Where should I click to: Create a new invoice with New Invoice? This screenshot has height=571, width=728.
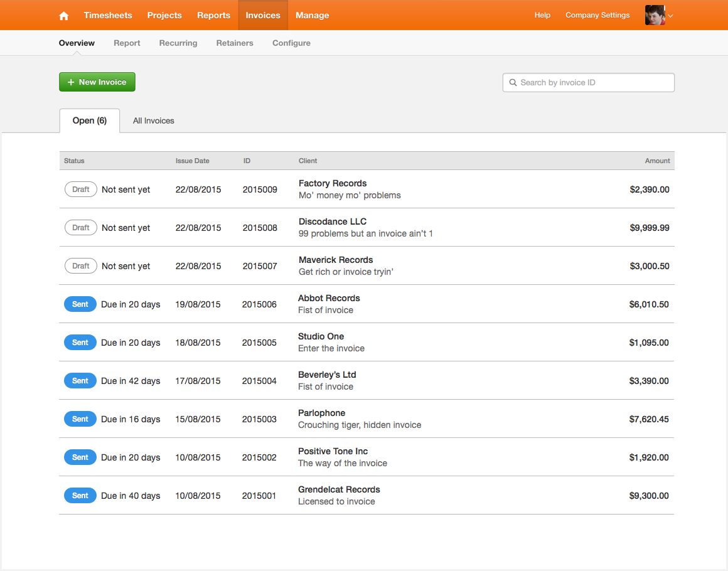97,82
